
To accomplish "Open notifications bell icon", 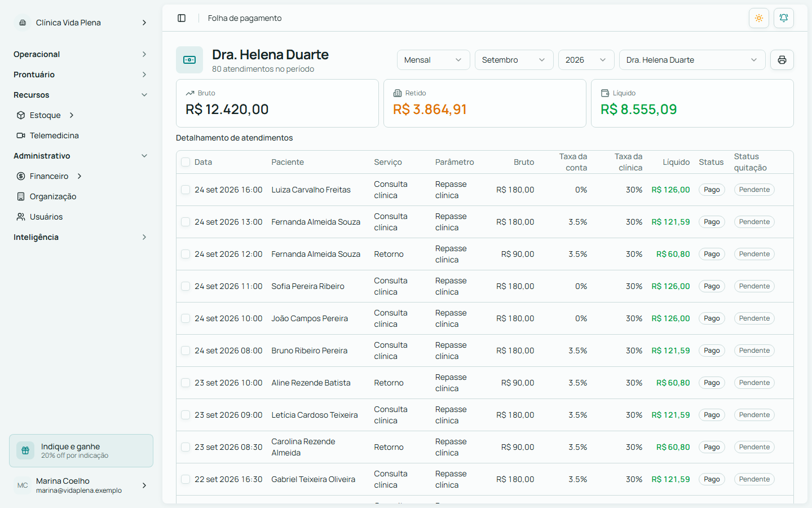I will (x=784, y=18).
